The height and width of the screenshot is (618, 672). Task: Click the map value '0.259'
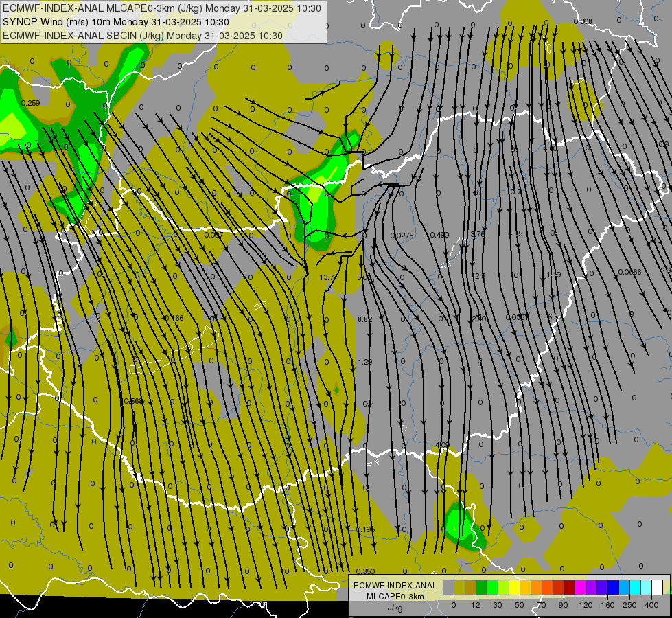coord(30,103)
